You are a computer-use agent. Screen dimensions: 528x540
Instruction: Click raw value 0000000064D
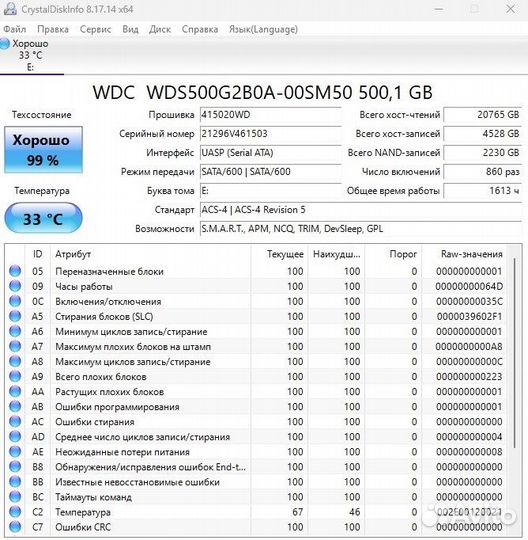coord(469,286)
